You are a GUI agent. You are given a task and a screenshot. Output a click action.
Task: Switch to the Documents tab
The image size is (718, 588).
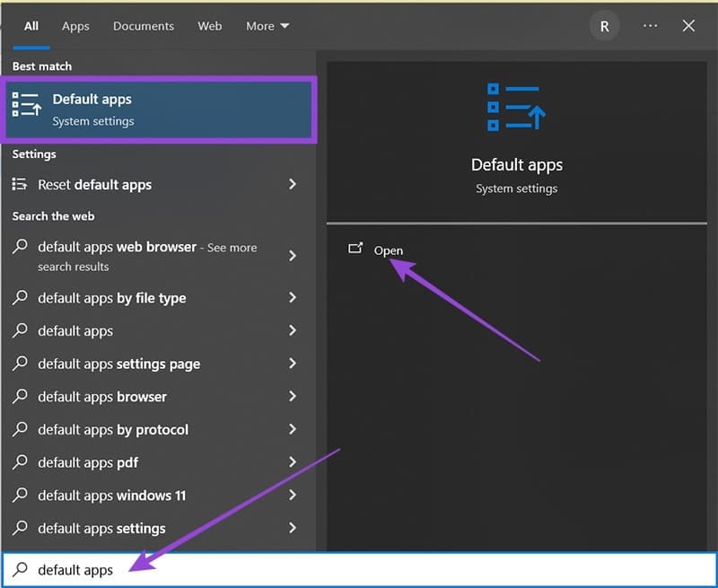coord(144,26)
